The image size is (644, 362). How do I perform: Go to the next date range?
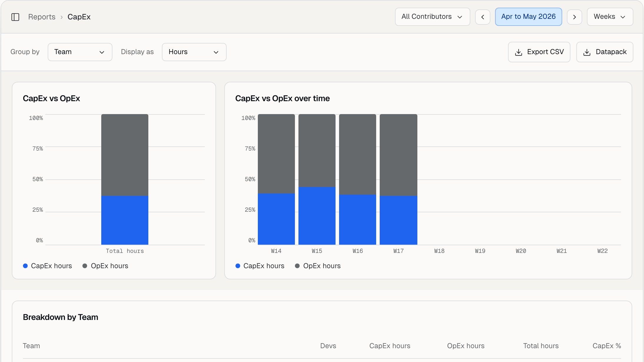575,17
